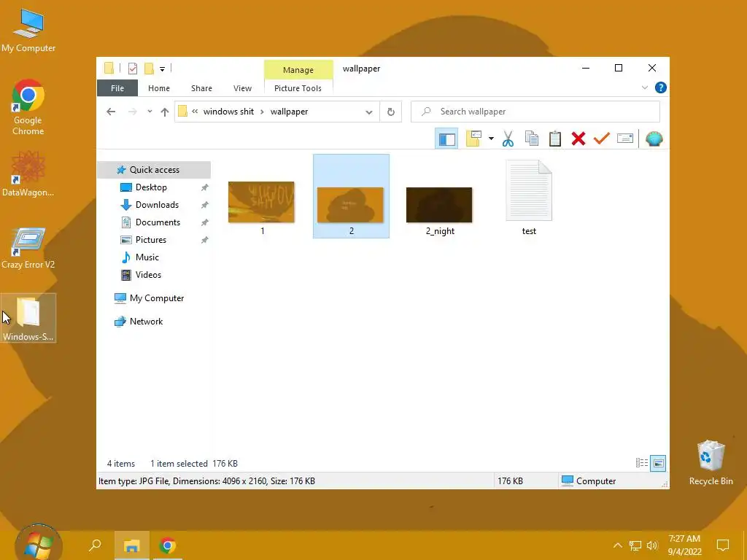Image resolution: width=747 pixels, height=560 pixels.
Task: Switch to Details view layout button
Action: point(642,463)
